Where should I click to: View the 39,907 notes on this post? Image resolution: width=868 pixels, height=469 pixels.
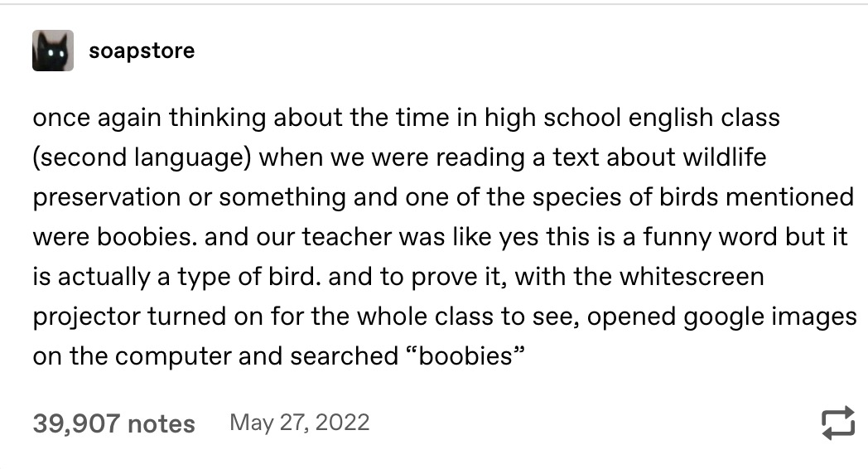[114, 423]
